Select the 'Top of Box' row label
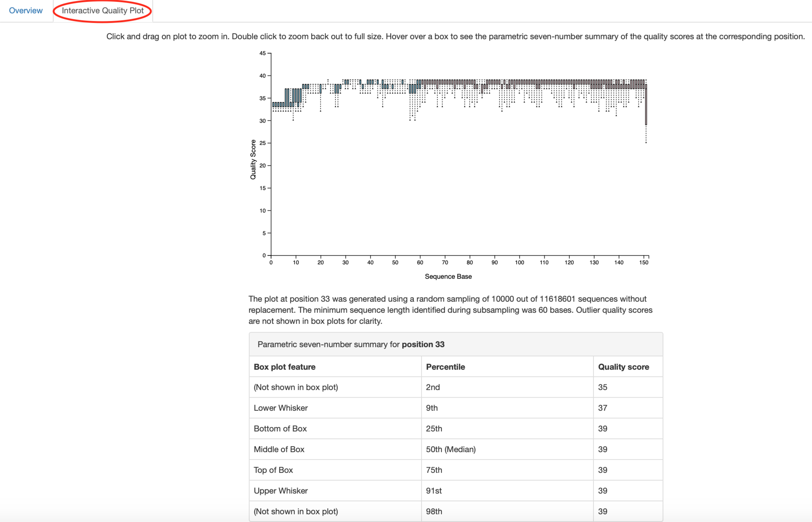 [x=273, y=470]
